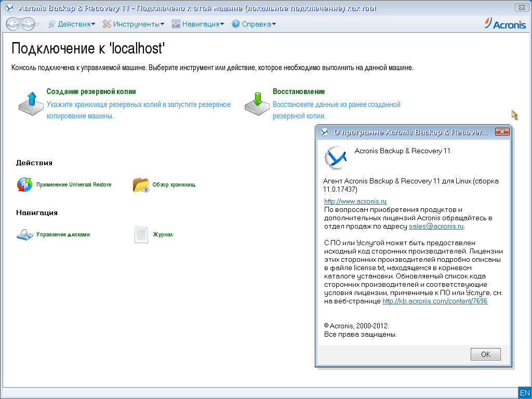Viewport: 532px width, 399px height.
Task: Expand the navigation history dropdown arrow
Action: (x=37, y=24)
